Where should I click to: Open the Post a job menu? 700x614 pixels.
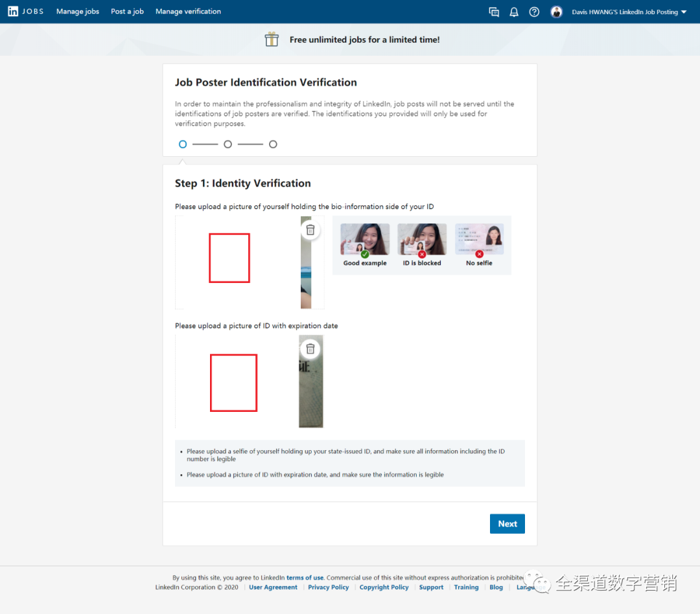[x=127, y=12]
